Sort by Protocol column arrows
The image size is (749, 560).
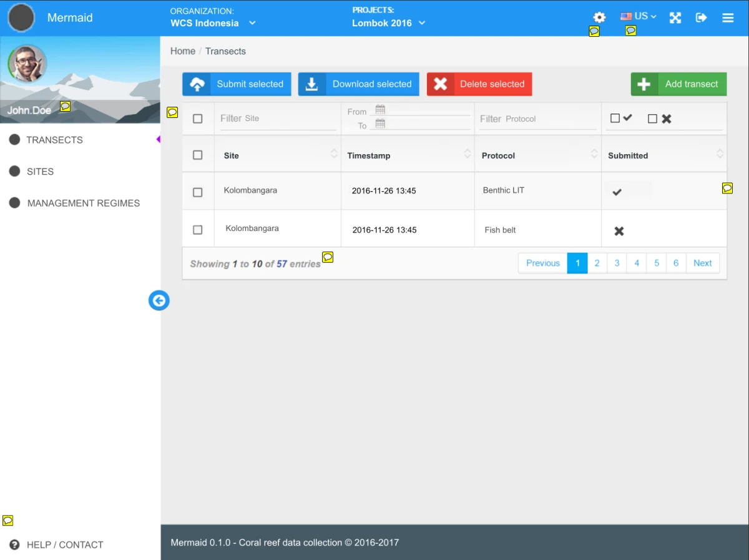pyautogui.click(x=594, y=154)
